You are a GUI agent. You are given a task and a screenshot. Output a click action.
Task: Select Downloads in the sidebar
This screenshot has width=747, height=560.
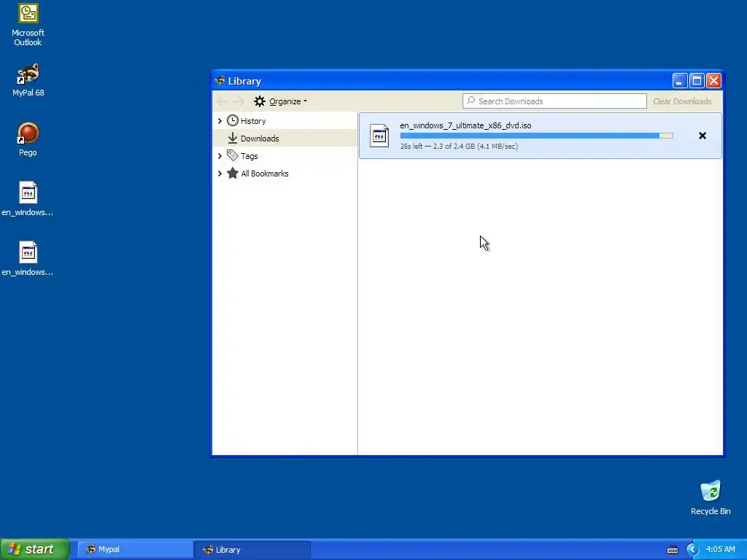(285, 138)
